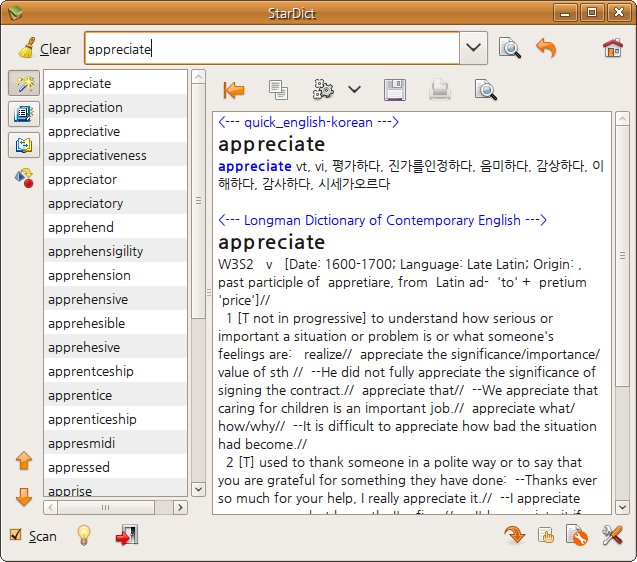Click Longman Dictionary of Contemporary English header
Image resolution: width=637 pixels, height=562 pixels.
[382, 220]
